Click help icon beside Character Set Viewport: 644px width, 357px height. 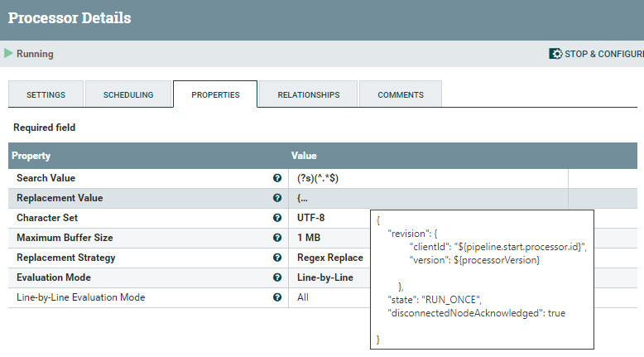[x=277, y=218]
